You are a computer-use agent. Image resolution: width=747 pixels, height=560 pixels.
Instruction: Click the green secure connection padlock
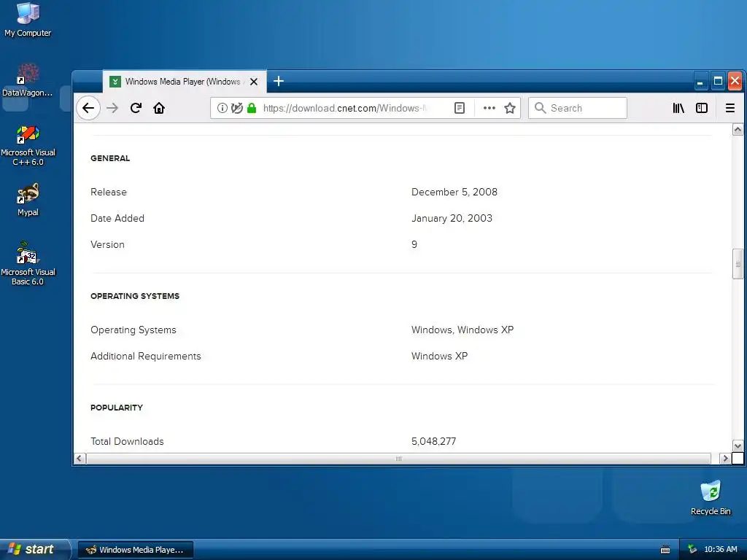(252, 108)
